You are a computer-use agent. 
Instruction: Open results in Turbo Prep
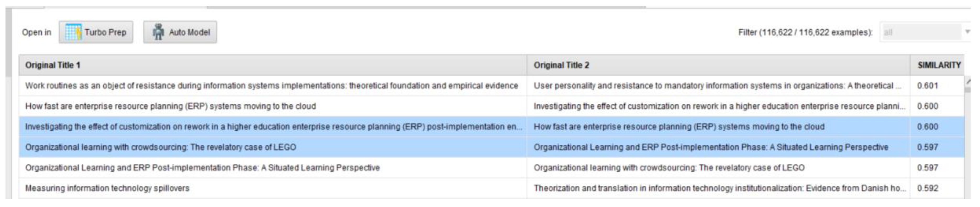point(96,33)
